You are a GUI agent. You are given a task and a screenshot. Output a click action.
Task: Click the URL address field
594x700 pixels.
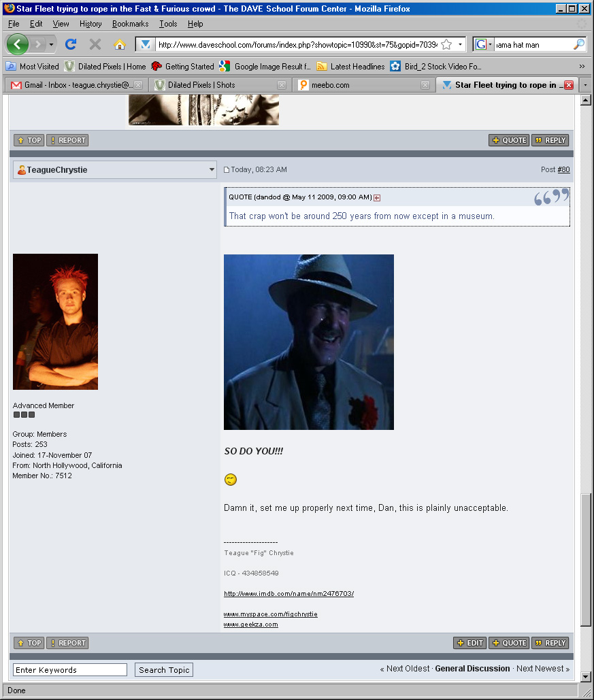point(297,45)
